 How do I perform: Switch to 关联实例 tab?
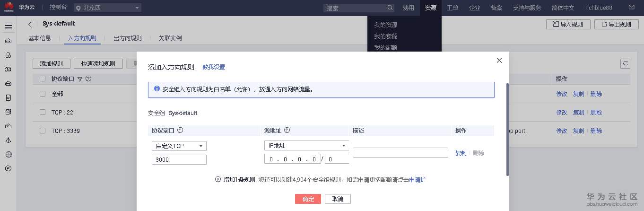pyautogui.click(x=170, y=38)
